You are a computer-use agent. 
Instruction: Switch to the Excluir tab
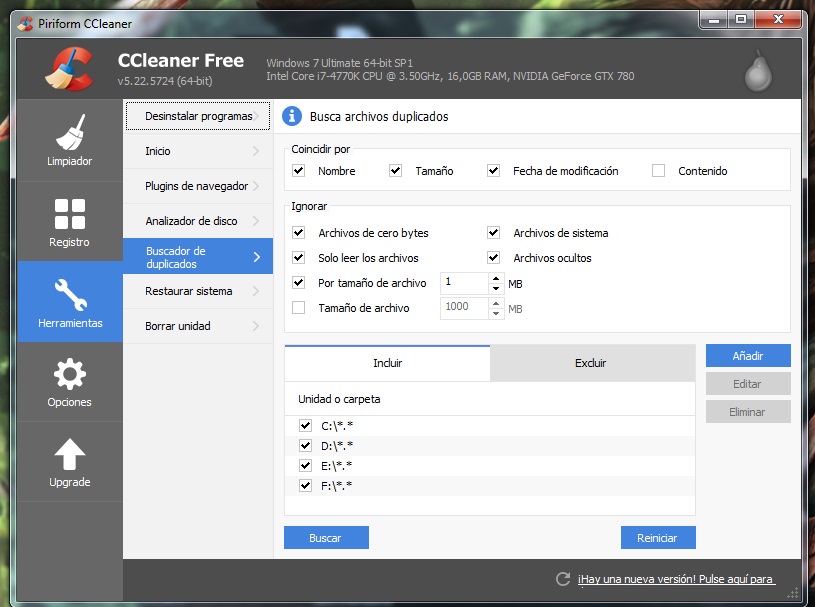point(592,363)
